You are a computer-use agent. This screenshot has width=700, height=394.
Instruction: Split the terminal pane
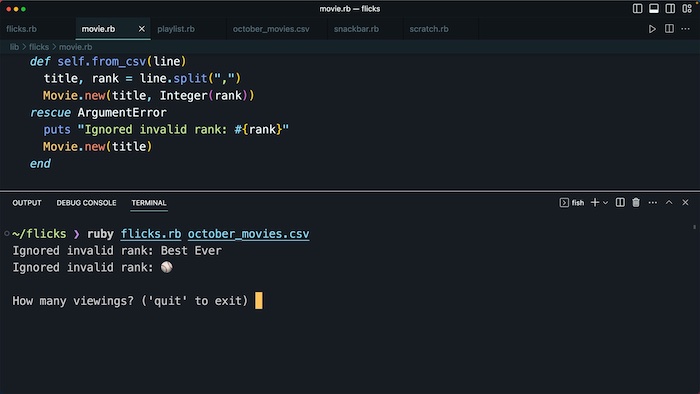[x=620, y=203]
